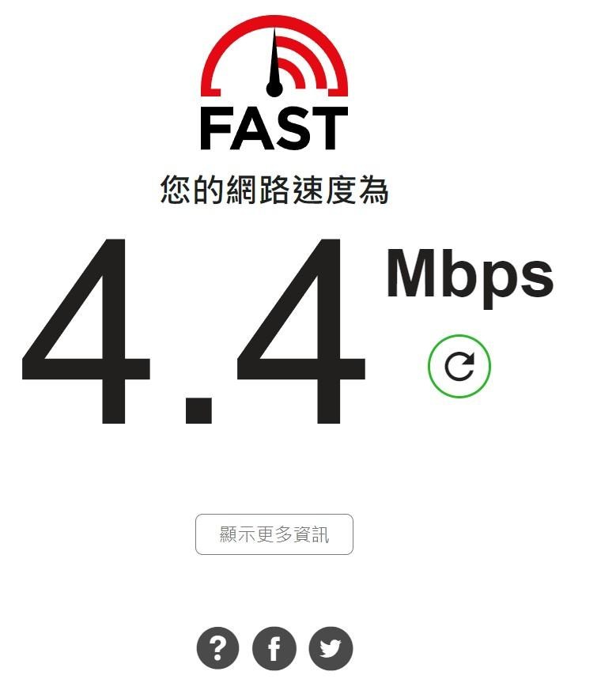616x698 pixels.
Task: Click the letter M in Mbps
Action: click(410, 273)
